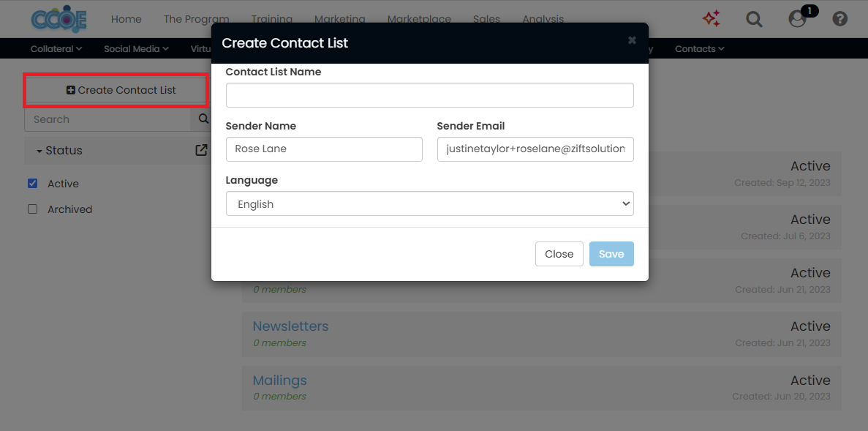Dismiss the Create Contact List dialog via the X

(632, 40)
